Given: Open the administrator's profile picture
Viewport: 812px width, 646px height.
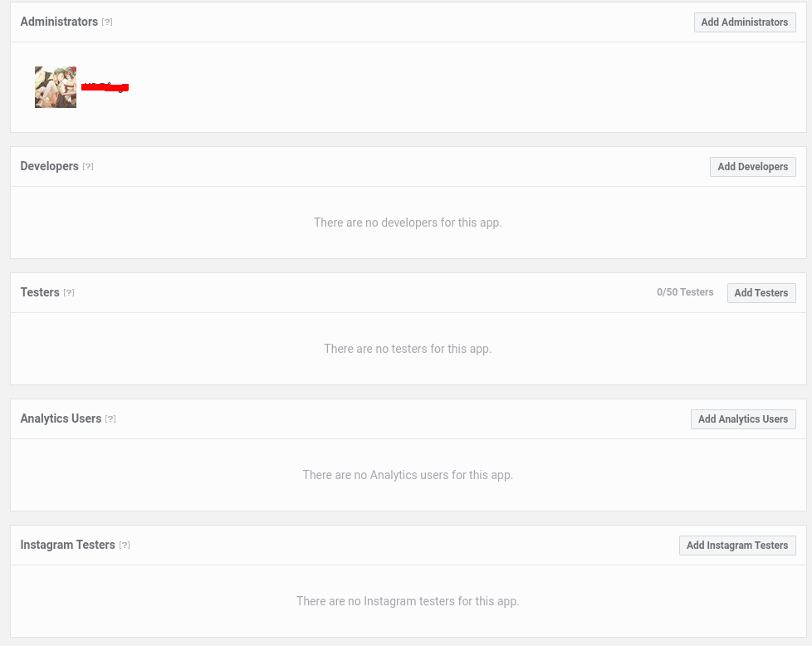Looking at the screenshot, I should tap(56, 87).
